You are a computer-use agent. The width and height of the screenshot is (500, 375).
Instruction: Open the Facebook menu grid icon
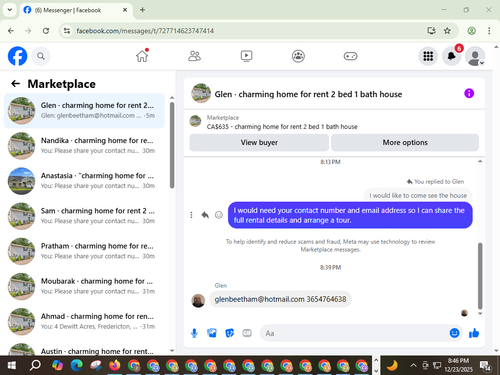428,56
